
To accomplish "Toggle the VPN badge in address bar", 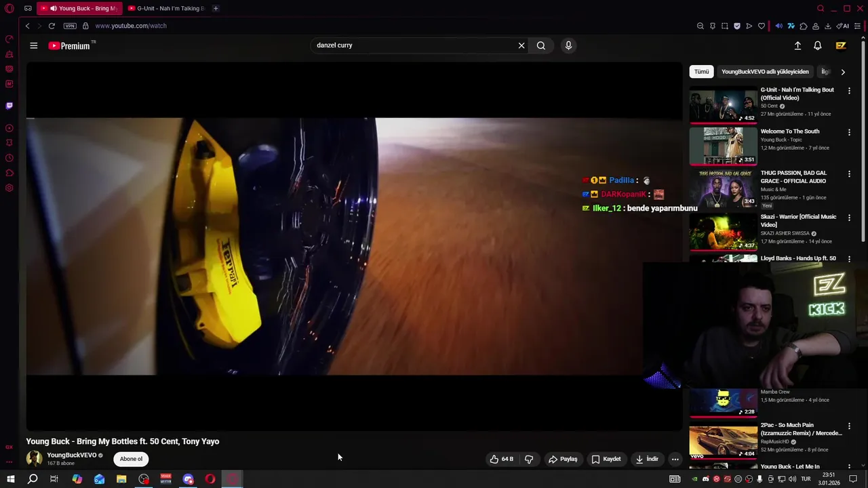I will tap(70, 26).
